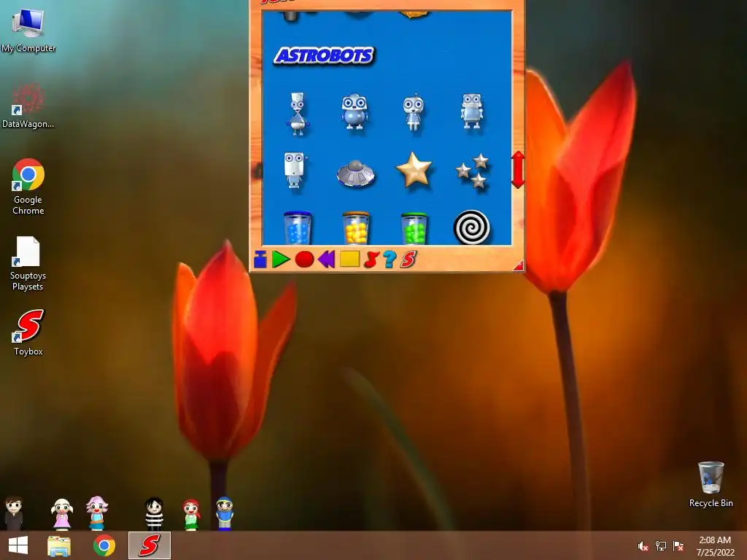The width and height of the screenshot is (747, 560).
Task: Open help with blue question mark
Action: coord(390,259)
